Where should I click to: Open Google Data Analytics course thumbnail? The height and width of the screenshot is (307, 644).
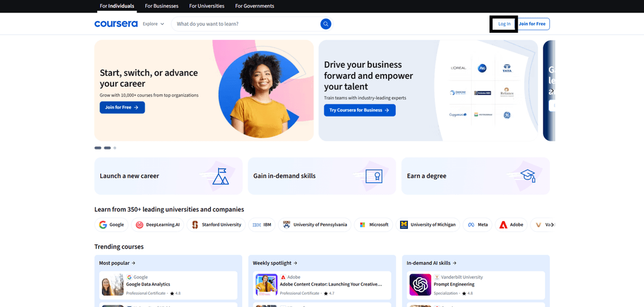pos(113,285)
